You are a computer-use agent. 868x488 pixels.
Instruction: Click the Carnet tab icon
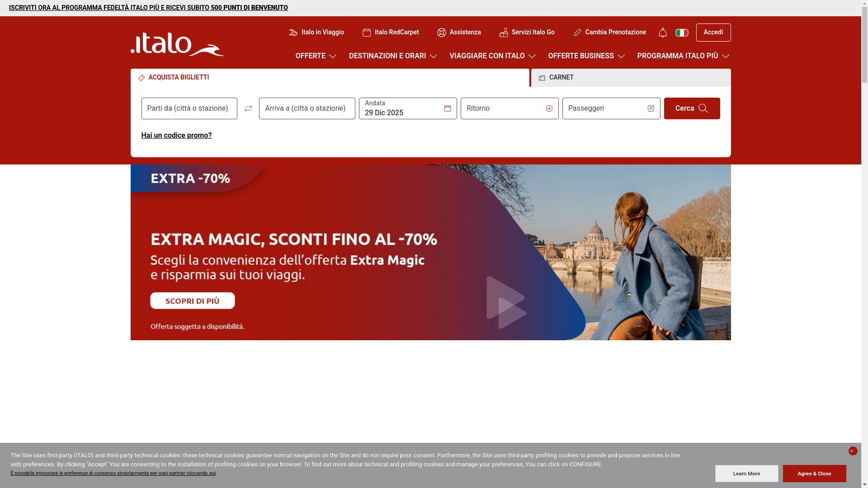pyautogui.click(x=542, y=78)
